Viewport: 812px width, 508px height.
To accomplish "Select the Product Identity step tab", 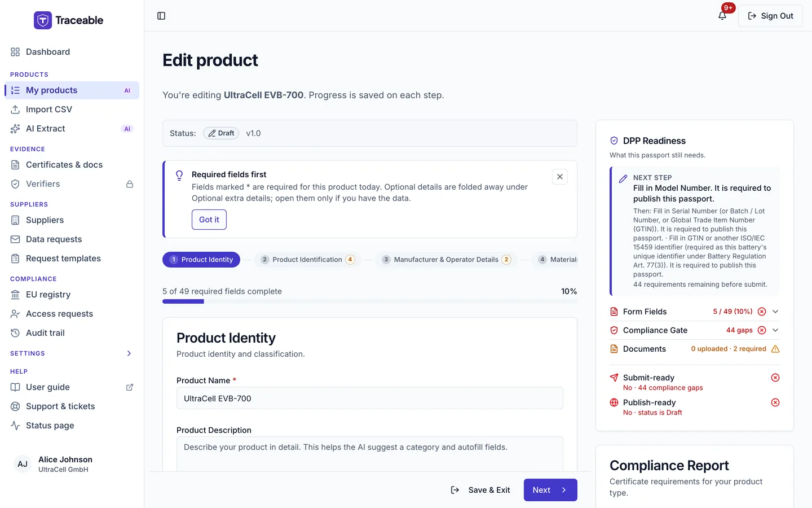I will [x=201, y=260].
